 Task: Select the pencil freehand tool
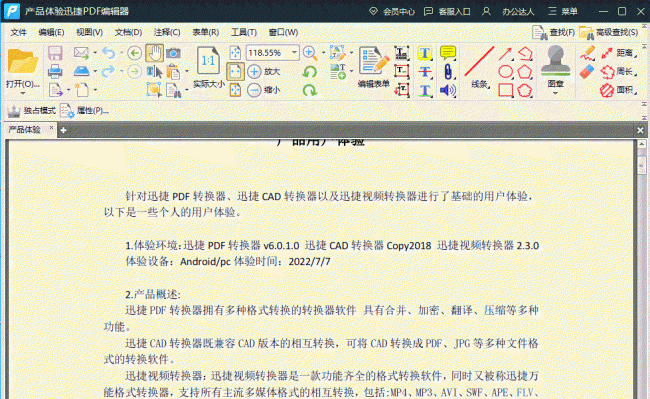coord(587,53)
